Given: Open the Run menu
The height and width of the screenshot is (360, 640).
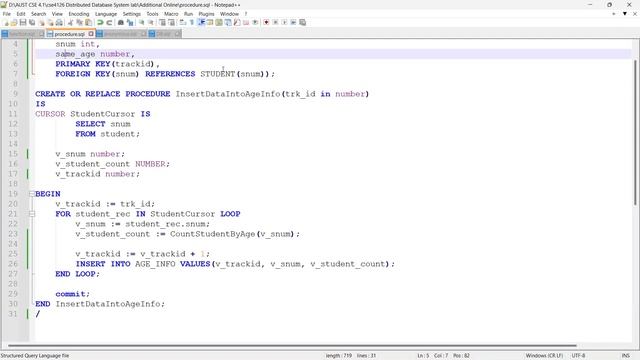Looking at the screenshot, I should 188,14.
